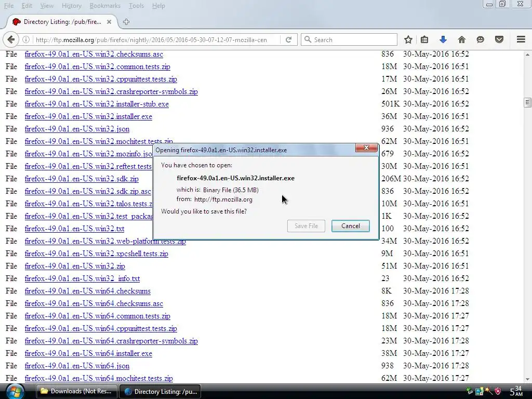Click the taskbar clock

click(516, 391)
